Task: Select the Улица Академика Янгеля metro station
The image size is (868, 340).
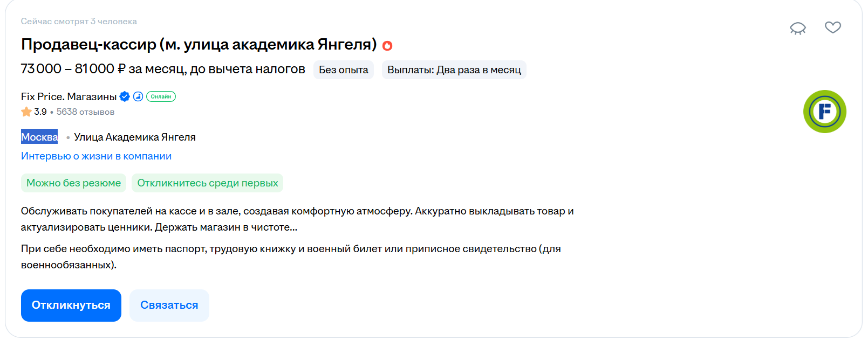Action: 135,137
